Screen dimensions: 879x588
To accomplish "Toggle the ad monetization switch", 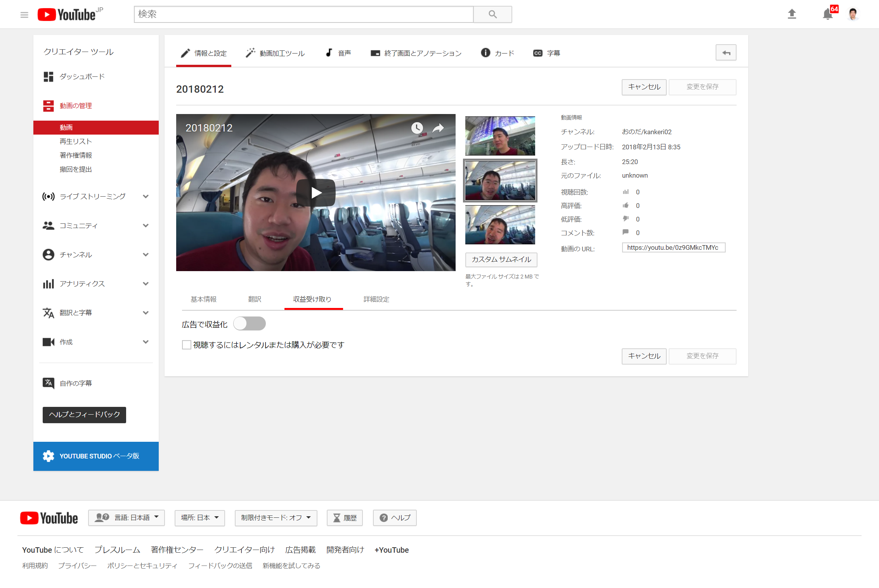I will pos(250,323).
